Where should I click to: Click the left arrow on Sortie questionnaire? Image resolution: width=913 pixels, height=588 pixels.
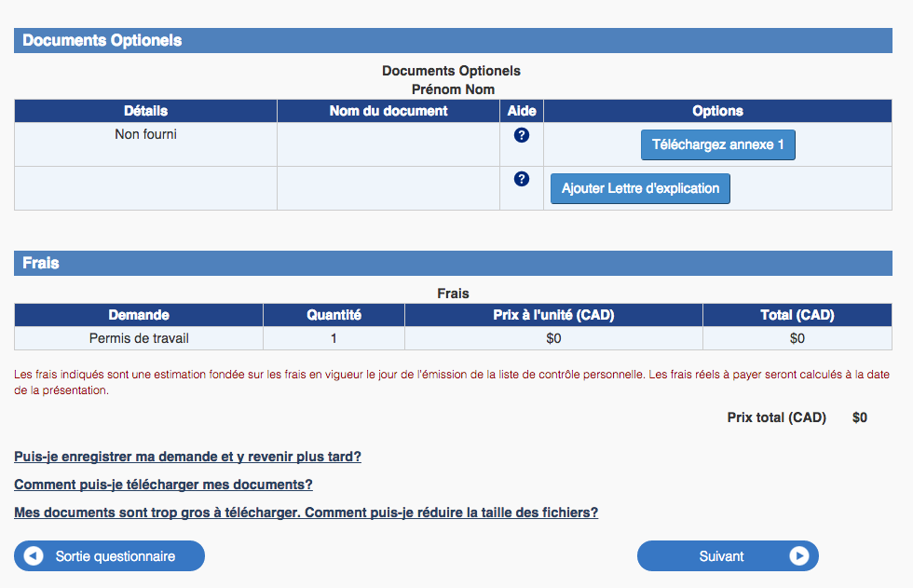click(x=34, y=556)
